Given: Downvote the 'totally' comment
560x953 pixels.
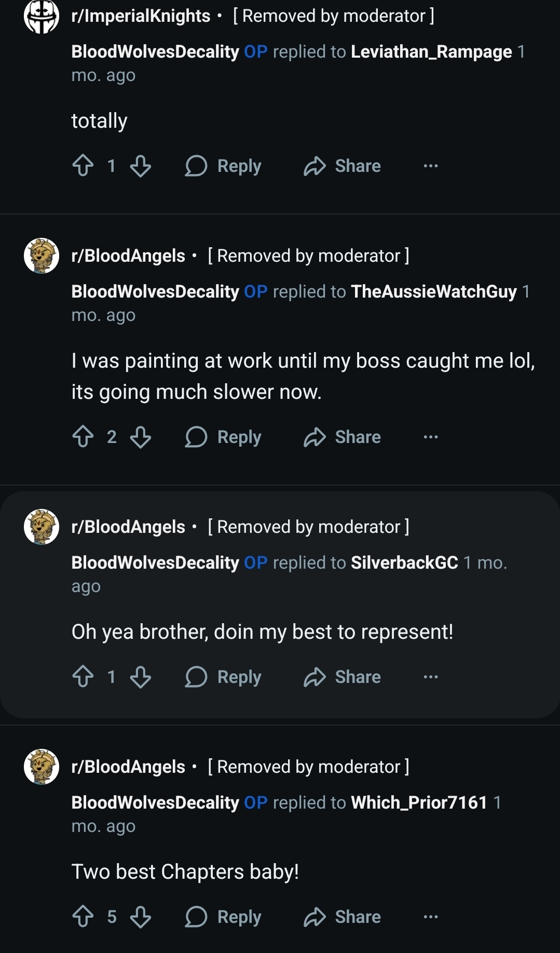Looking at the screenshot, I should point(140,166).
